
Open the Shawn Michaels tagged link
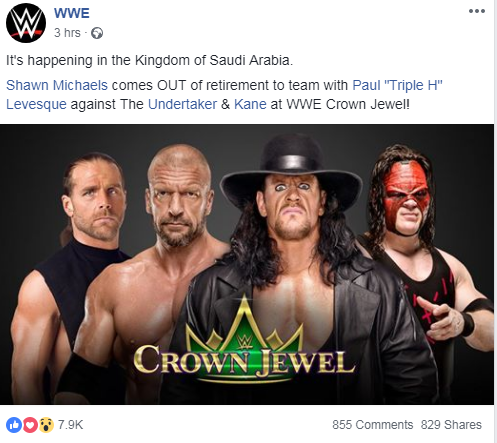point(57,85)
